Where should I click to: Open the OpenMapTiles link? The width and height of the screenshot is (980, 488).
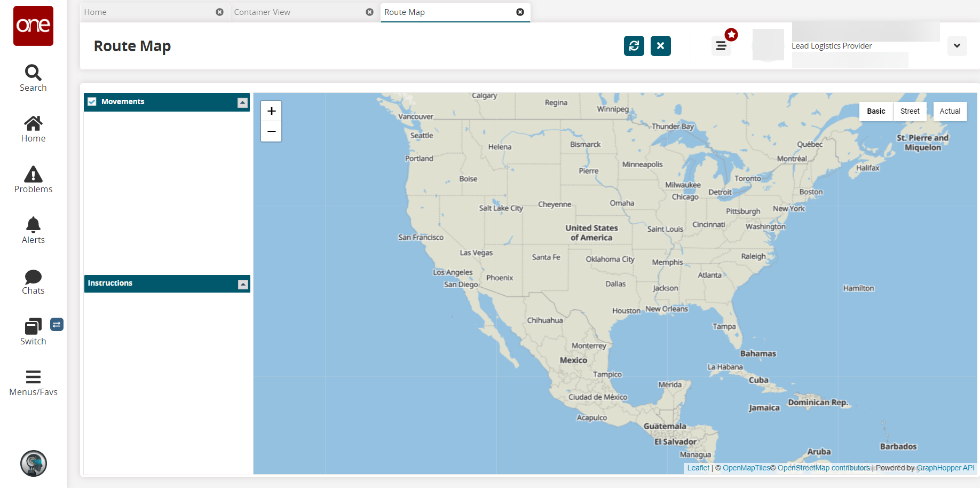coord(746,468)
